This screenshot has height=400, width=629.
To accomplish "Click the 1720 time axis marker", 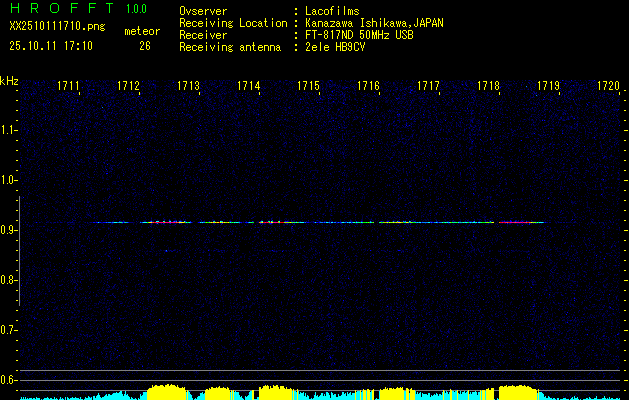I will pos(608,87).
